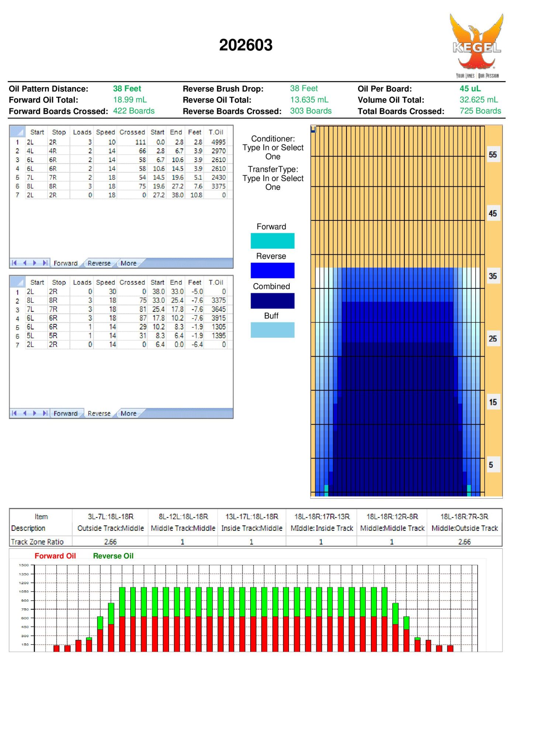This screenshot has height=756, width=534.
Task: Click the Speed column header in the reverse grid
Action: 106,282
